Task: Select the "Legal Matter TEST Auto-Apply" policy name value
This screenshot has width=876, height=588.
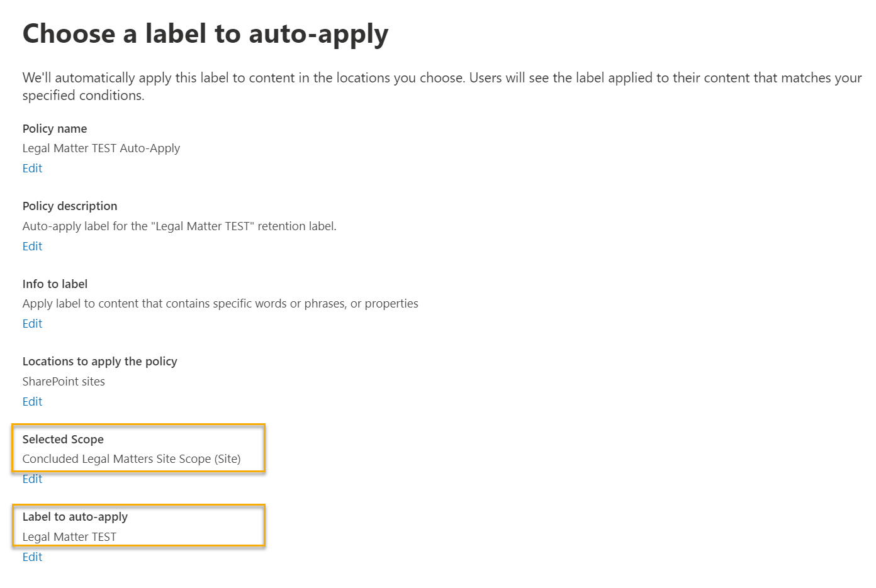Action: (101, 148)
